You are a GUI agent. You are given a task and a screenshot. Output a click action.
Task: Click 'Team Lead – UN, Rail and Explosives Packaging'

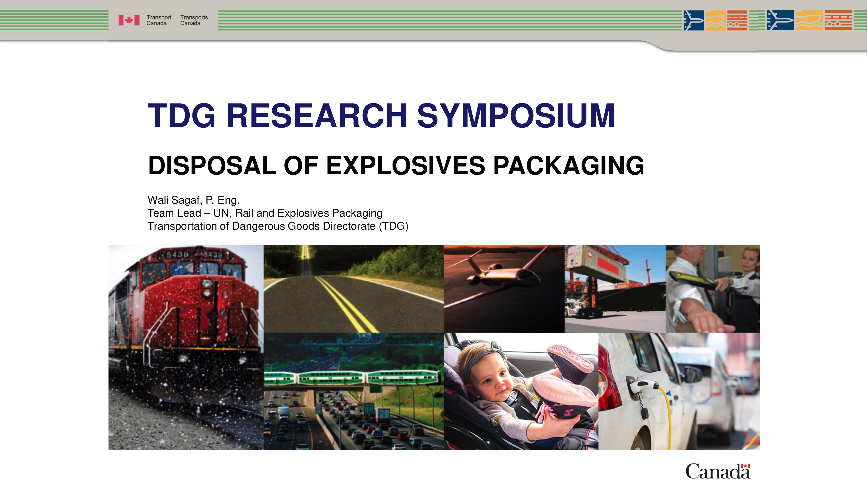[x=265, y=213]
